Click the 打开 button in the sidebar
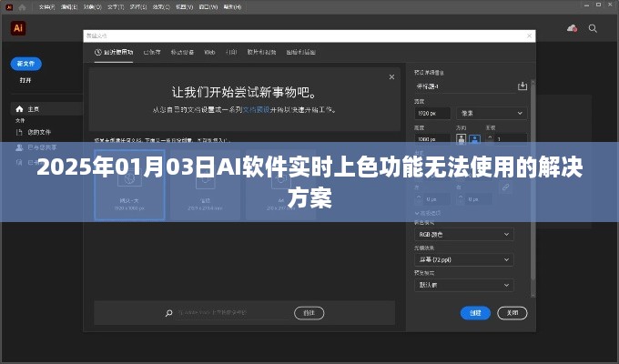The image size is (619, 364). click(25, 80)
